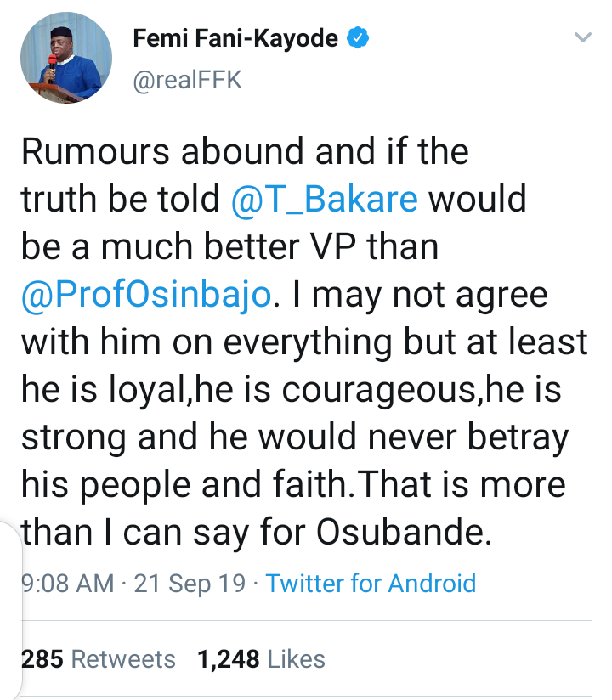
Task: Click the 9:08 AM timestamp
Action: pyautogui.click(x=66, y=584)
